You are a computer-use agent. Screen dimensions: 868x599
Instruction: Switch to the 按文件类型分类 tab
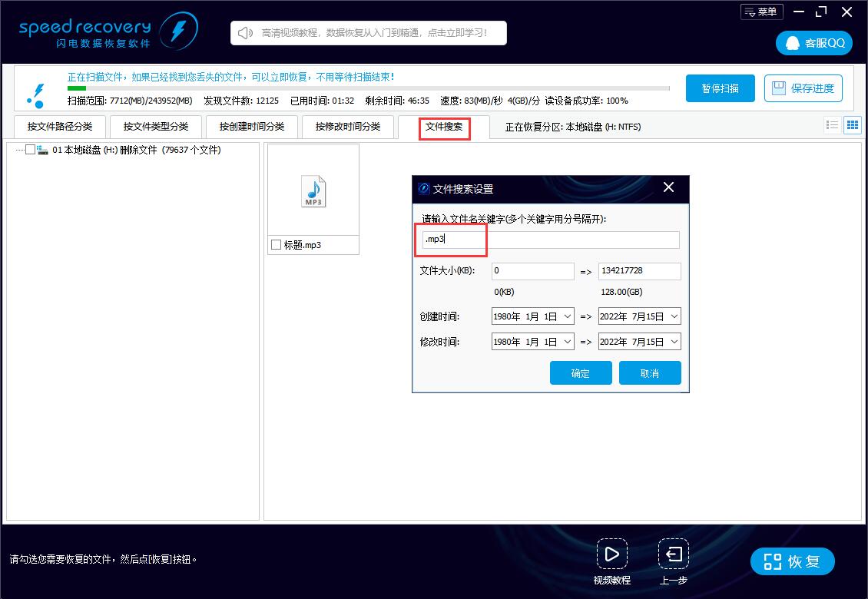pos(156,127)
